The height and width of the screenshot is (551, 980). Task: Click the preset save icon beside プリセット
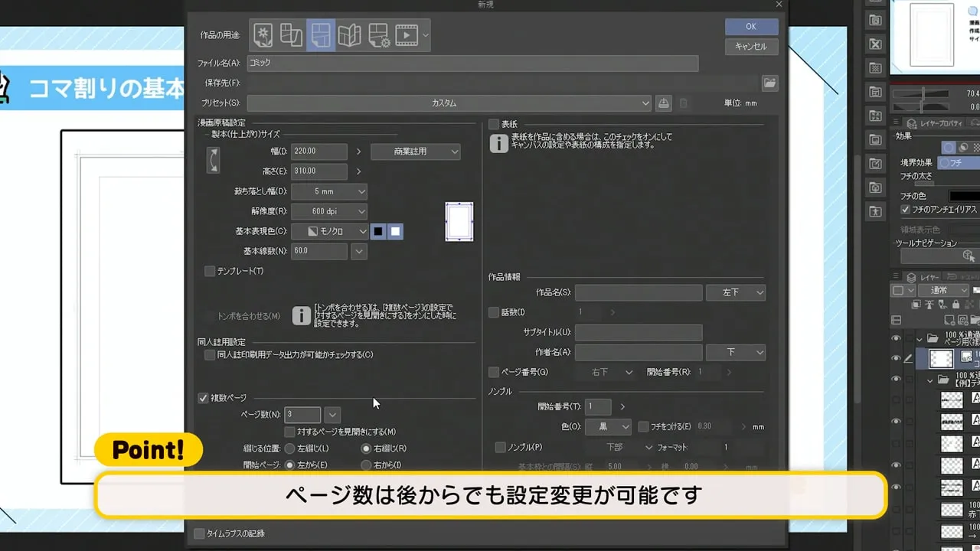(663, 103)
